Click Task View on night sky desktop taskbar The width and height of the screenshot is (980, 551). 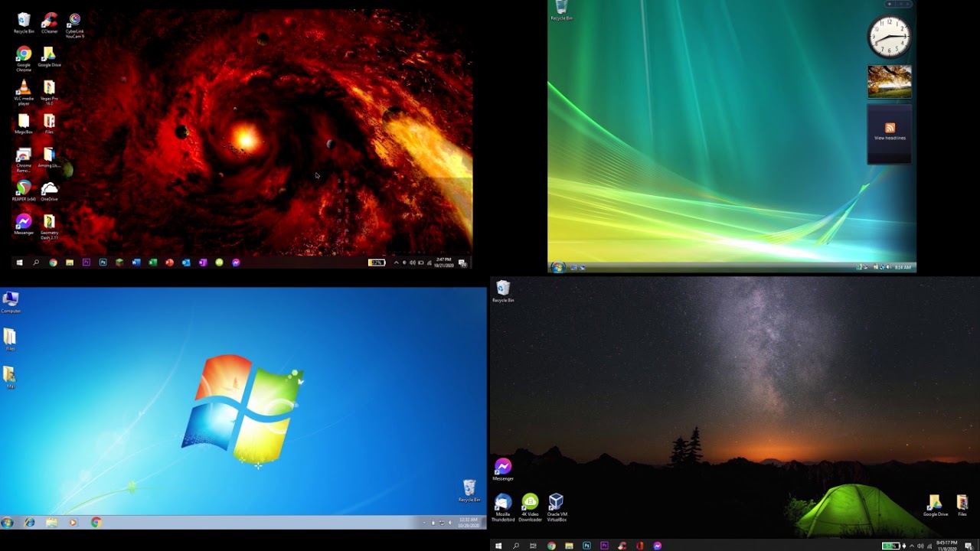click(534, 546)
